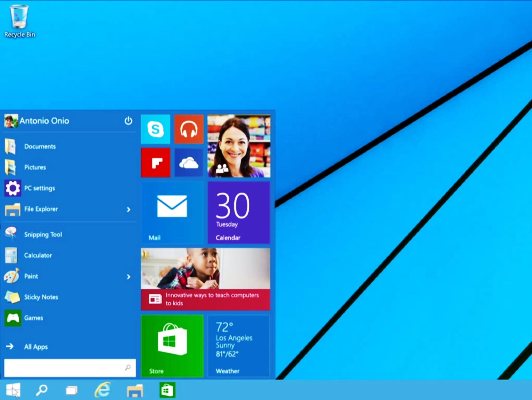532x400 pixels.
Task: Open Search from the taskbar magnifier
Action: (42, 390)
